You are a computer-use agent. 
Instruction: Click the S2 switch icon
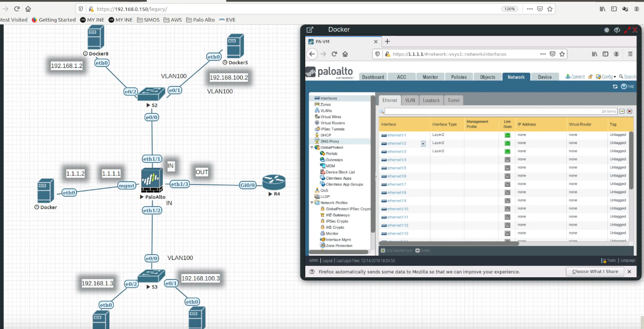coord(152,94)
